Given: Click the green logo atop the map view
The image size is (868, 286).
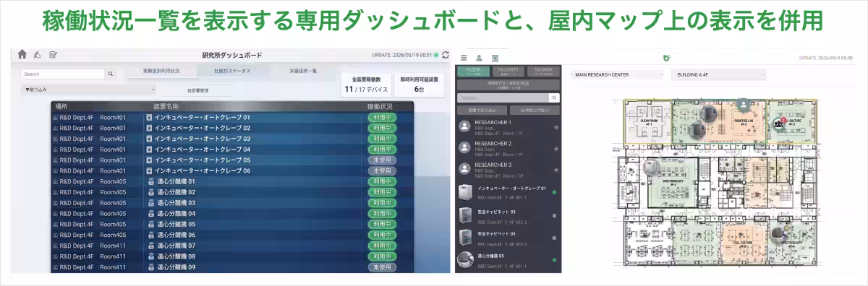Looking at the screenshot, I should 666,57.
